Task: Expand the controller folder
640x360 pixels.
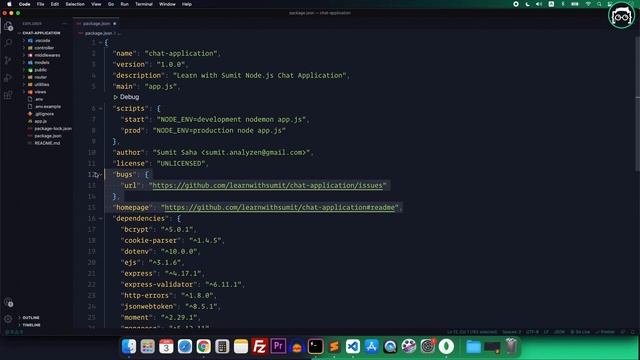Action: pyautogui.click(x=44, y=48)
